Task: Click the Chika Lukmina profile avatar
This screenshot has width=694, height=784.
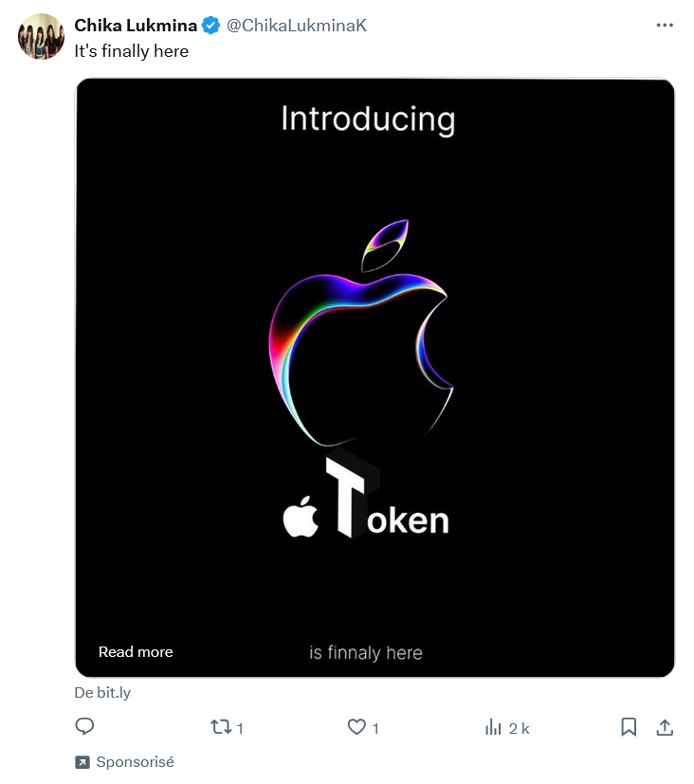Action: coord(41,37)
